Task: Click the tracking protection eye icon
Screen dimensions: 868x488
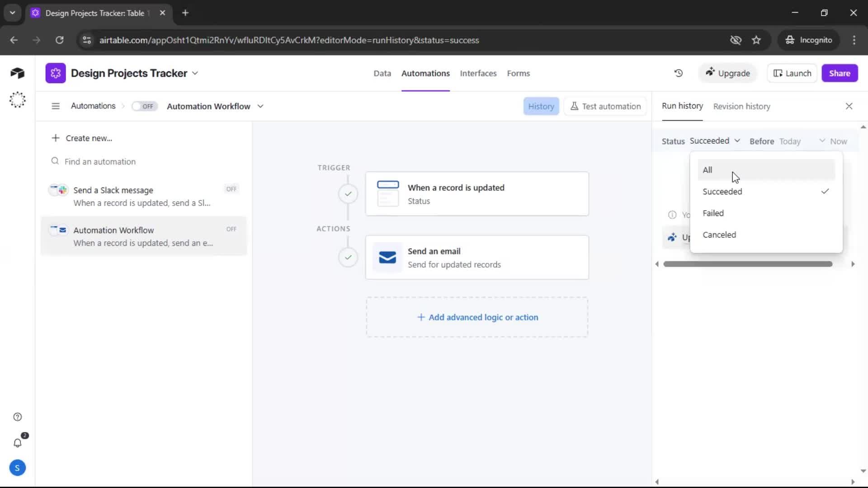Action: tap(736, 40)
